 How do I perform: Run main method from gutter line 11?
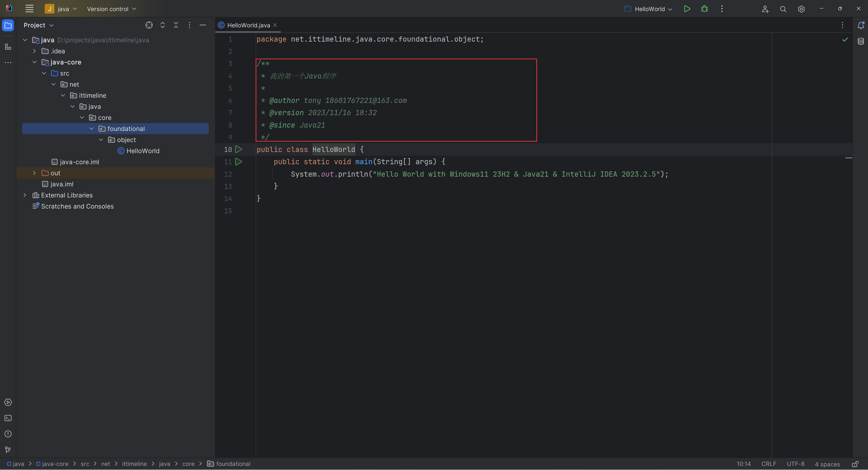[238, 162]
